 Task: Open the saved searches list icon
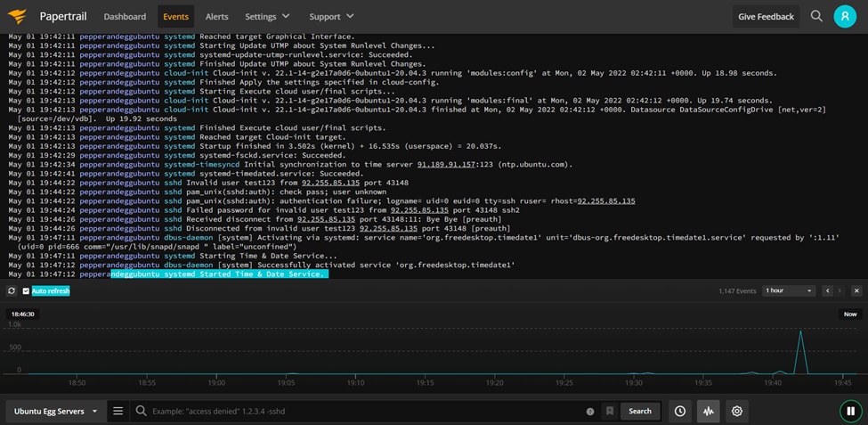coord(118,411)
